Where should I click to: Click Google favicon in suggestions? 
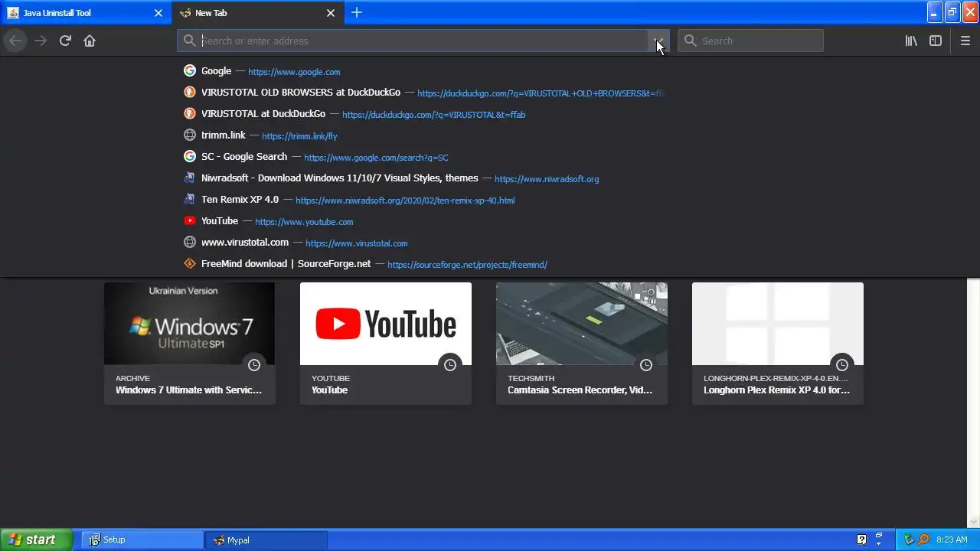click(190, 71)
